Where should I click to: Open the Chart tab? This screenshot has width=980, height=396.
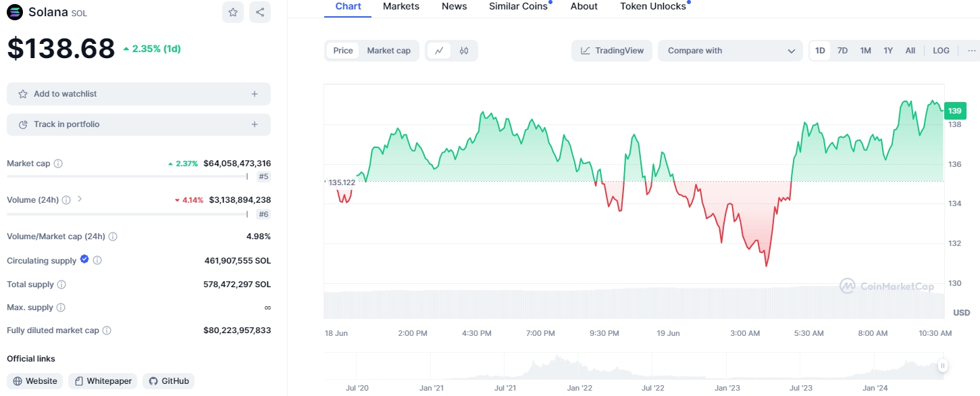tap(349, 7)
